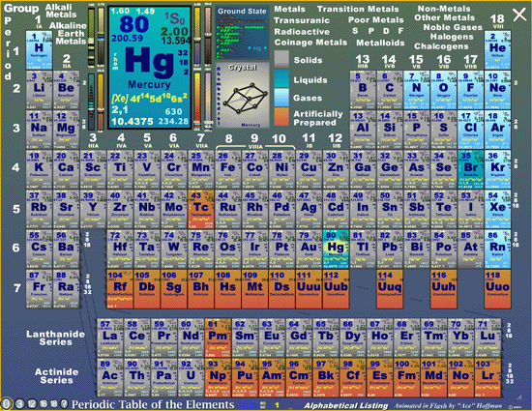This screenshot has height=411, width=532.
Task: Select the Carbon element tile
Action: [x=390, y=90]
